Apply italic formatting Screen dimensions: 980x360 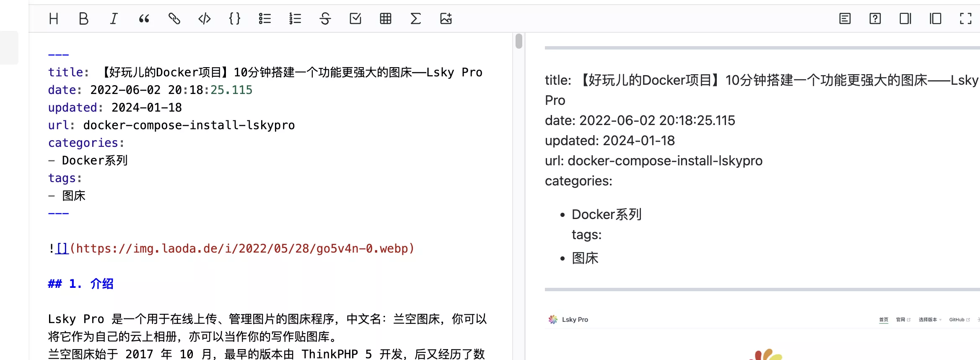pyautogui.click(x=114, y=18)
